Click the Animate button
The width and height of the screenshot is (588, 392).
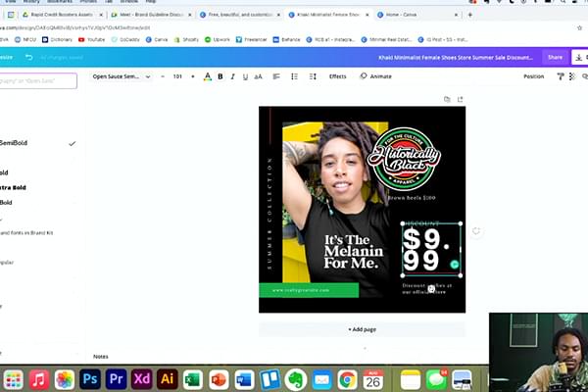click(375, 76)
